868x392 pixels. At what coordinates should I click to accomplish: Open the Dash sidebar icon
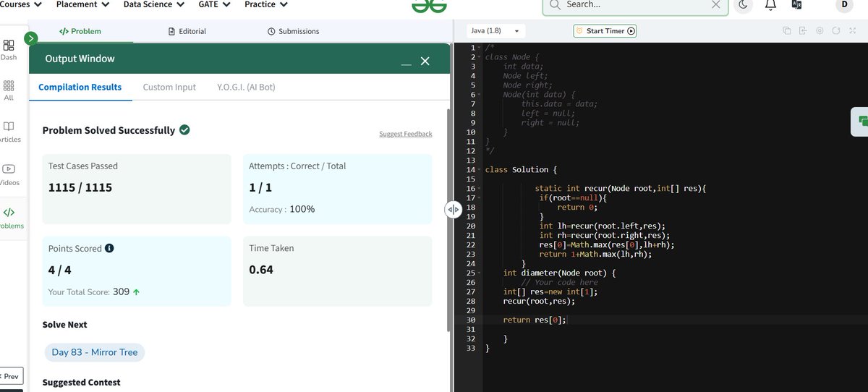tap(9, 49)
